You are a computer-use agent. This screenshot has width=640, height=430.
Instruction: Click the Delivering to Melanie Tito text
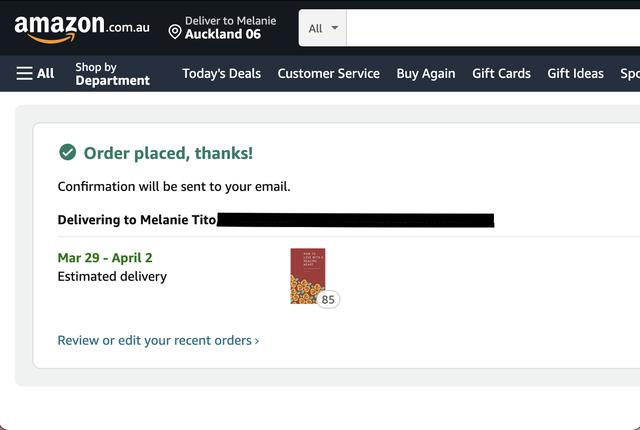click(x=137, y=220)
